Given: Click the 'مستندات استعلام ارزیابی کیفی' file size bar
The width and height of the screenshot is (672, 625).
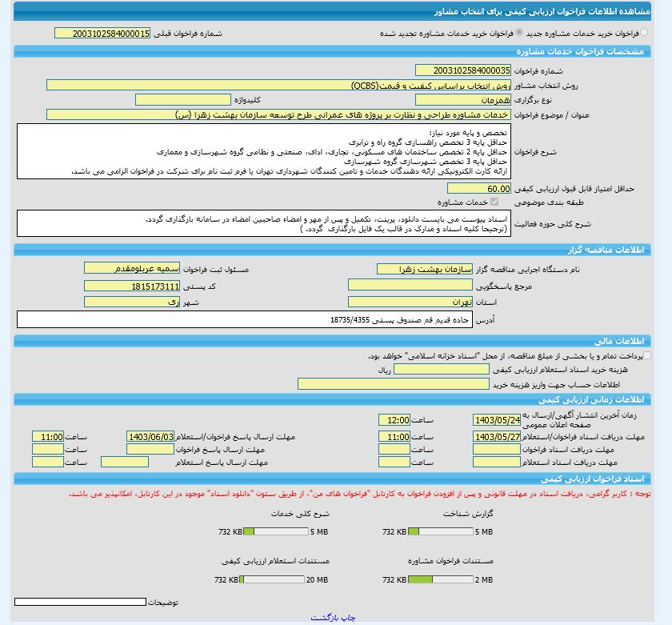Looking at the screenshot, I should click(x=272, y=579).
